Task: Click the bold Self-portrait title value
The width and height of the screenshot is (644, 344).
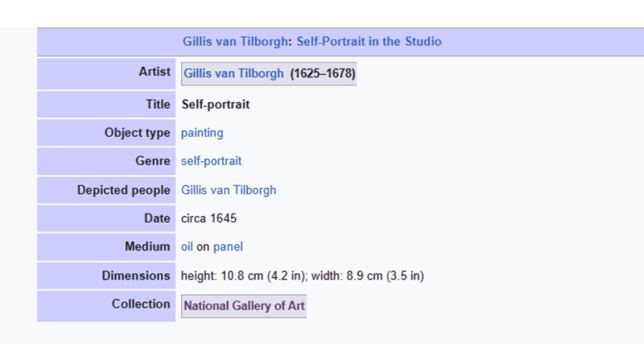Action: click(216, 105)
